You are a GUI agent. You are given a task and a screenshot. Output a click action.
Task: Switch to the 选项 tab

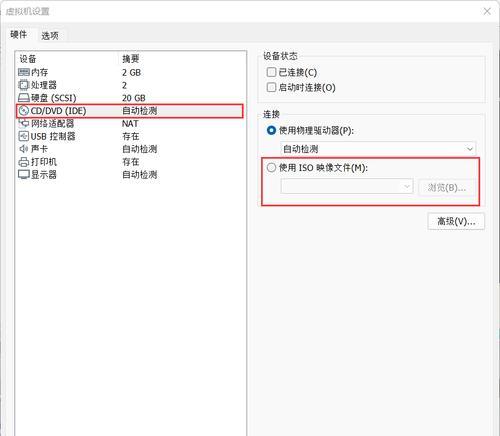click(50, 35)
